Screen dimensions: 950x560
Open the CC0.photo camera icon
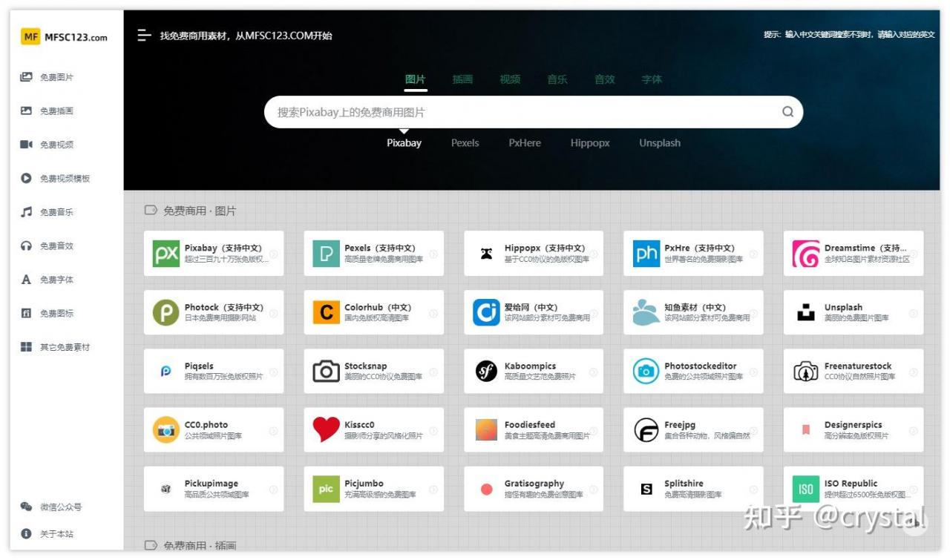(x=166, y=429)
